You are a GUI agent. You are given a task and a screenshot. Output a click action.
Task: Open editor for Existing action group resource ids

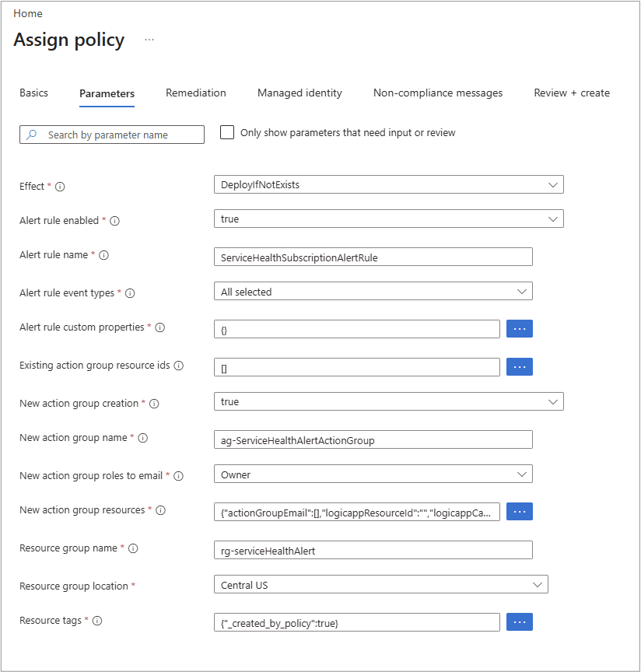click(x=519, y=367)
